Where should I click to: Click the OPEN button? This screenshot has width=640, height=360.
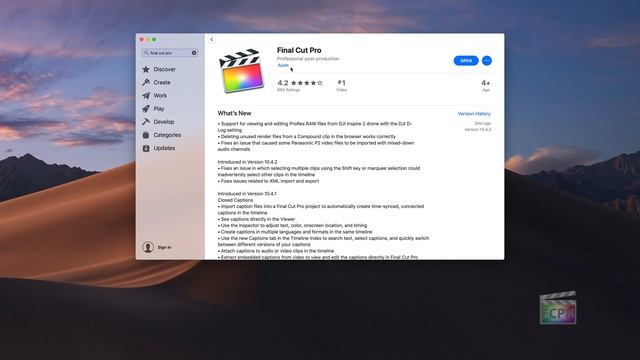(466, 60)
